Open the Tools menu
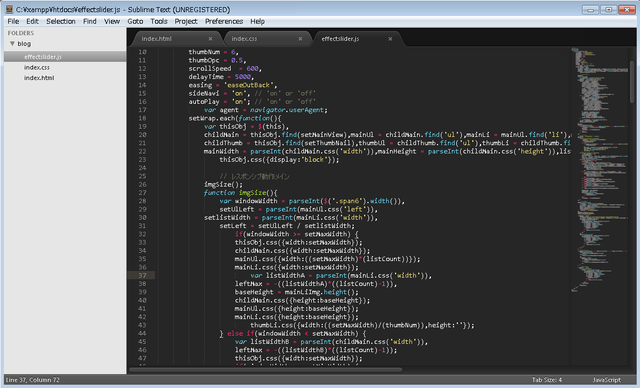The image size is (640, 388). coord(159,21)
